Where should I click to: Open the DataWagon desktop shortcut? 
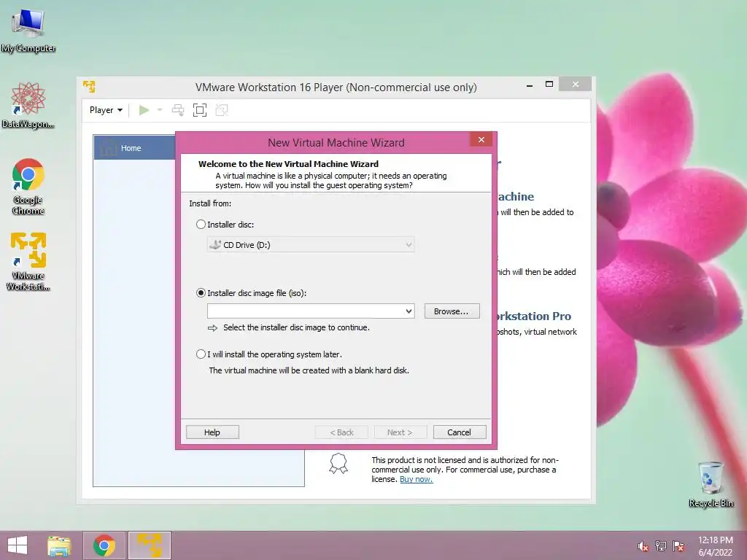tap(28, 105)
